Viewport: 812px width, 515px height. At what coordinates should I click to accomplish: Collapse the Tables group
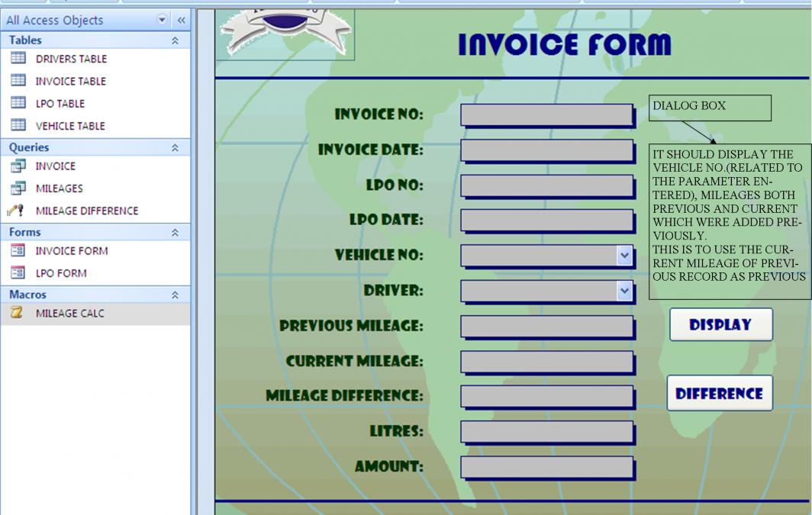pos(175,40)
